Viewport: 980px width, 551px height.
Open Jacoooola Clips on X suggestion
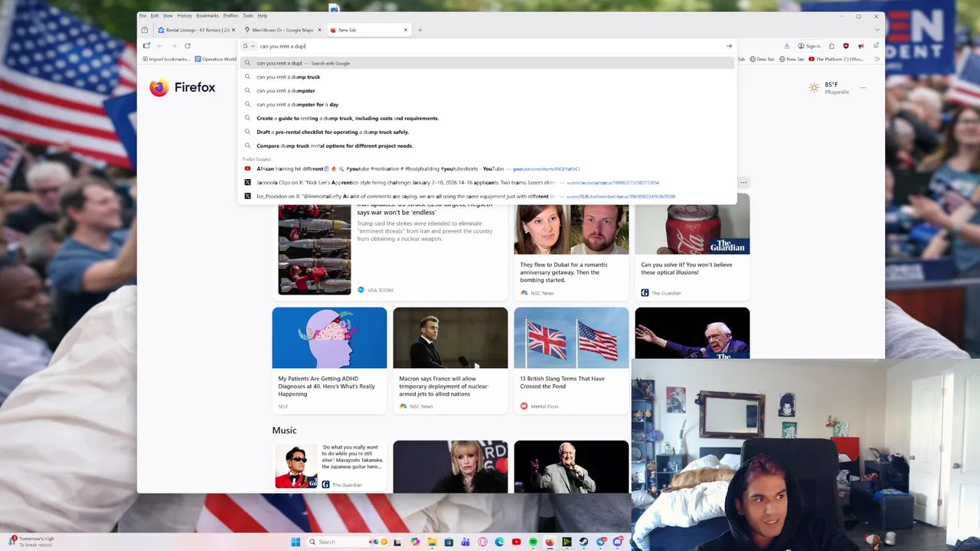pos(487,182)
